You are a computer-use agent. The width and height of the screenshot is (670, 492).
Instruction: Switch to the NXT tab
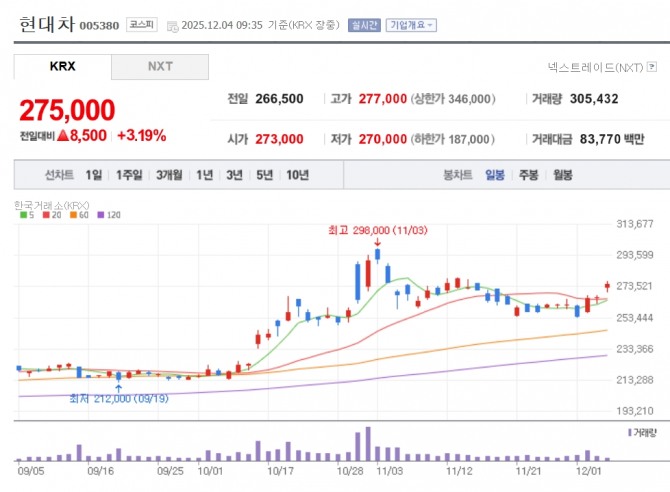point(160,67)
